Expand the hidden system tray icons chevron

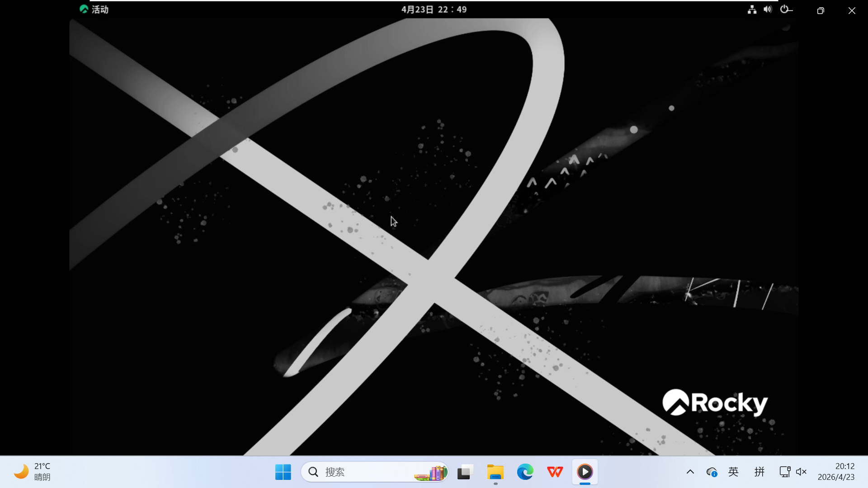click(690, 472)
